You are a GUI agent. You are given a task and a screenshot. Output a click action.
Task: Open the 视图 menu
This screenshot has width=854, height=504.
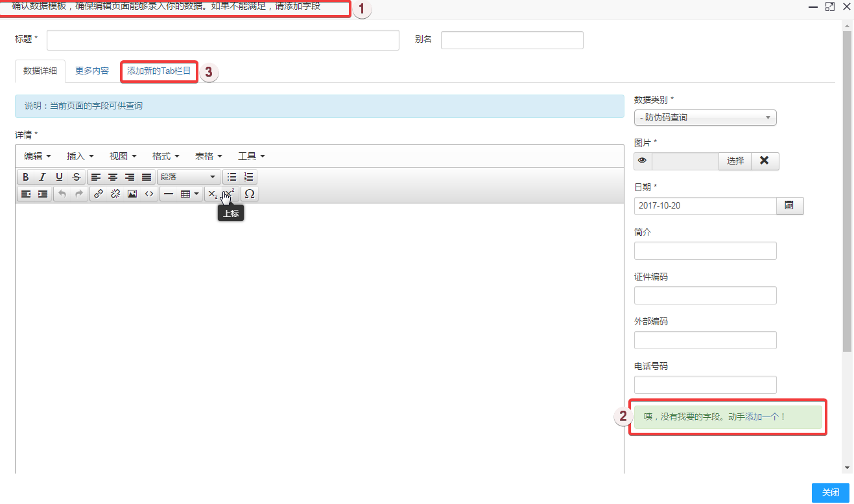[123, 156]
